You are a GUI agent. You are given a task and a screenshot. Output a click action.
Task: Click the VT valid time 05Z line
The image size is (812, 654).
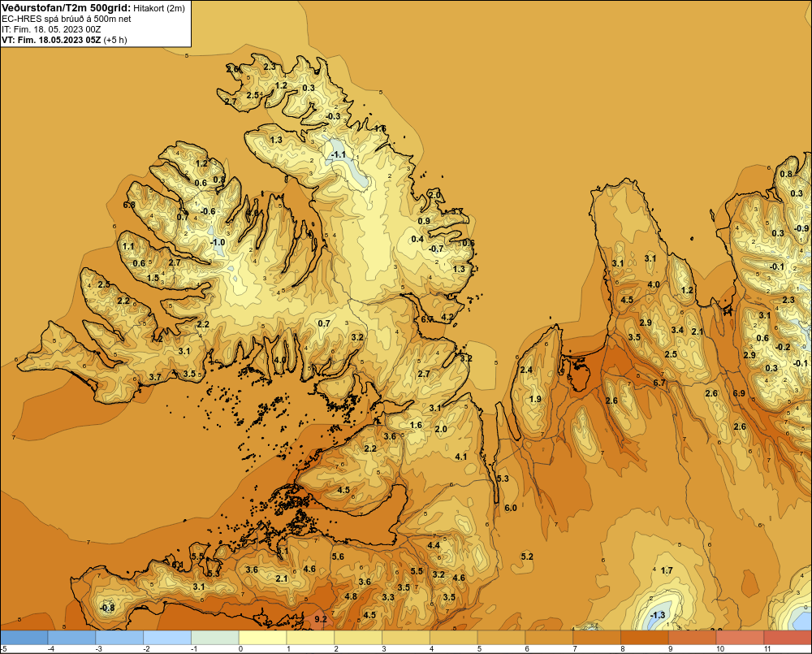tap(64, 39)
